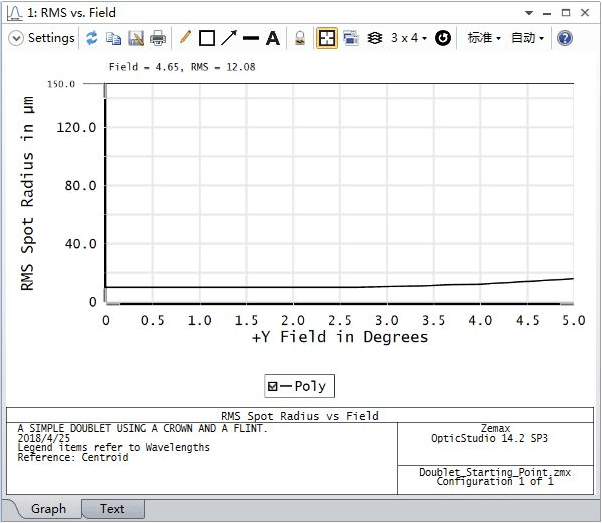Select the pencil annotation tool
Screen dimensions: 602x523
185,38
